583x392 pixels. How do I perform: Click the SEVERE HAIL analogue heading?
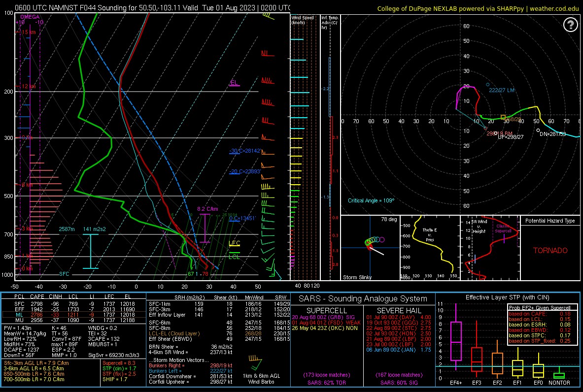pyautogui.click(x=399, y=311)
